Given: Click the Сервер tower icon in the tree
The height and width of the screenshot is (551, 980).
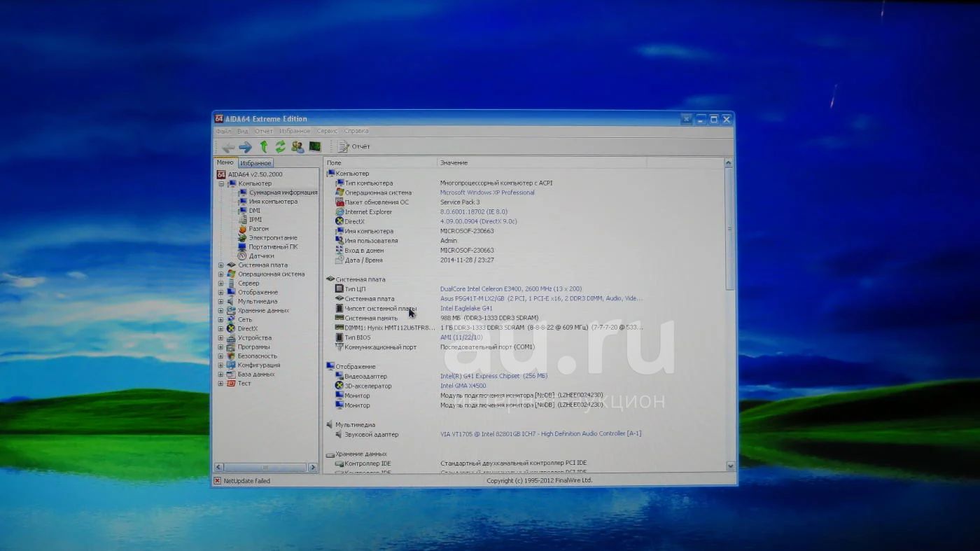Looking at the screenshot, I should click(x=231, y=284).
